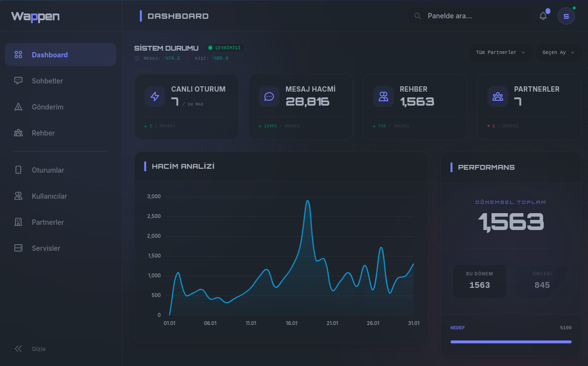
Task: Click the group icon on Partnerler card
Action: pos(498,96)
